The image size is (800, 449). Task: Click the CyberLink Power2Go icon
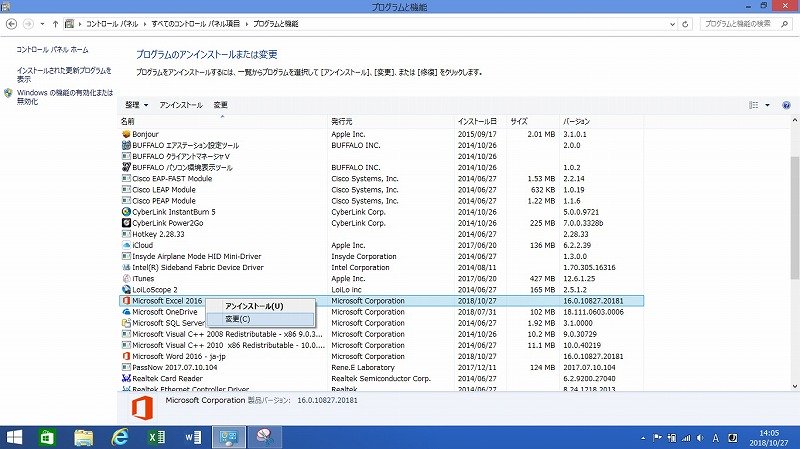tap(126, 223)
